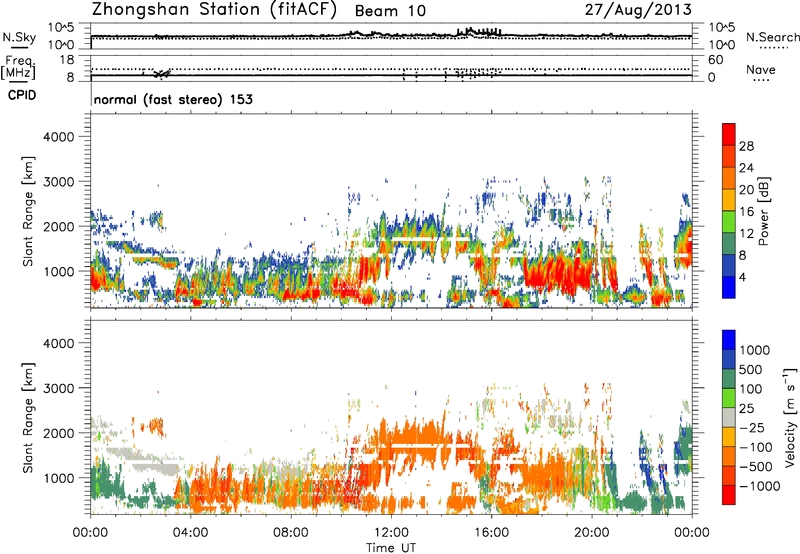Select the blue bottom segment of Power color bar
The width and height of the screenshot is (800, 554).
(x=729, y=288)
